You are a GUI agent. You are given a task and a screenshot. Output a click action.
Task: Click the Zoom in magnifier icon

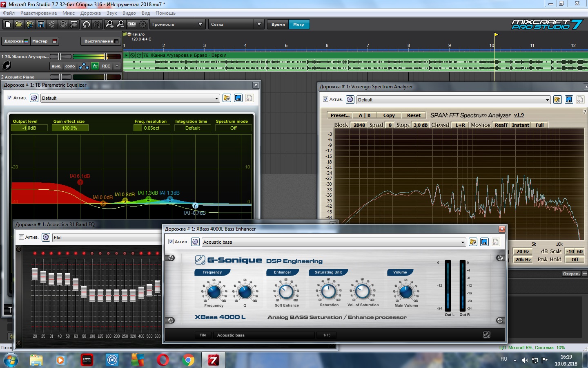(109, 25)
